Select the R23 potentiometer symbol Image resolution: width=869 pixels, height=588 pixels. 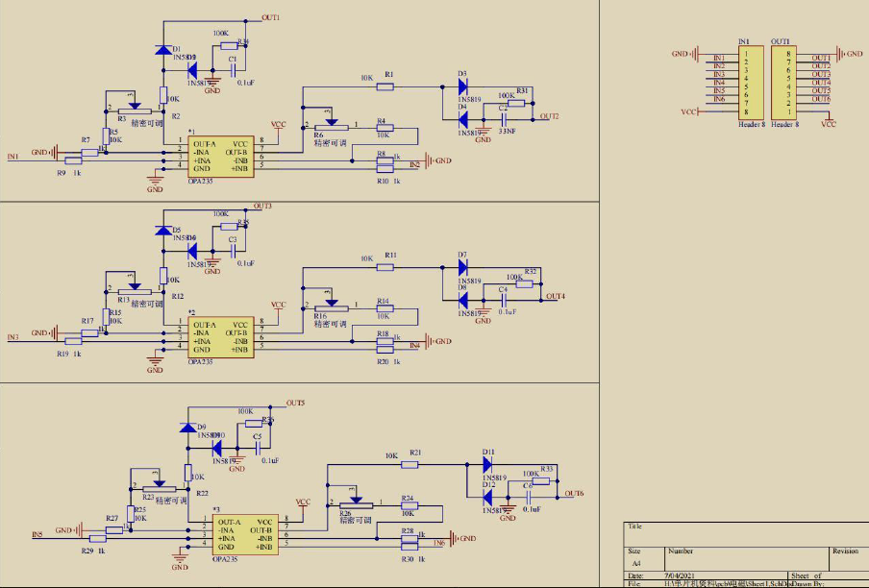159,486
